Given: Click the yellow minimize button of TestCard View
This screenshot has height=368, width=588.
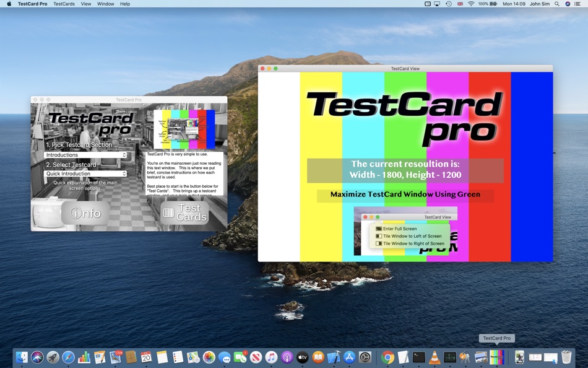Looking at the screenshot, I should click(269, 68).
